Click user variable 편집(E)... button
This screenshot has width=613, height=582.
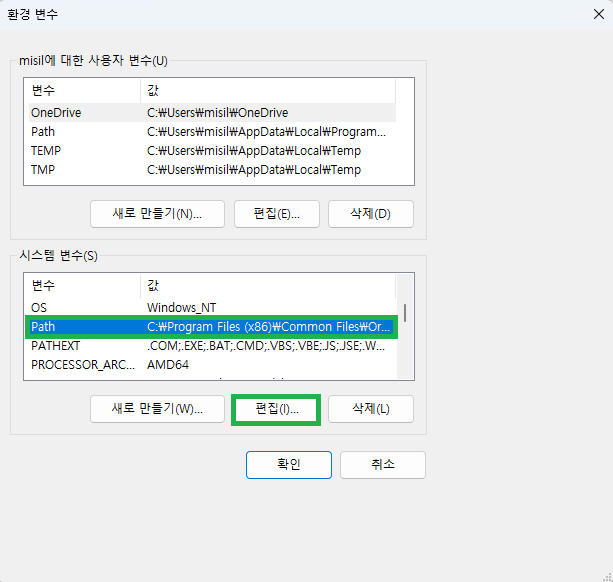coord(276,214)
